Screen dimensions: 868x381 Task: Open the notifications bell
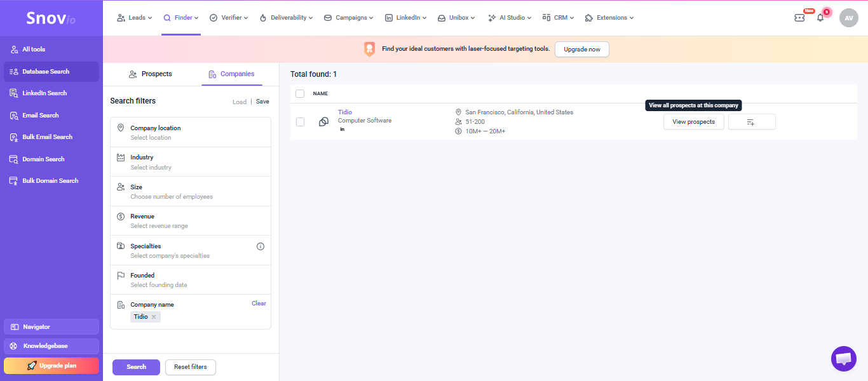(x=820, y=18)
